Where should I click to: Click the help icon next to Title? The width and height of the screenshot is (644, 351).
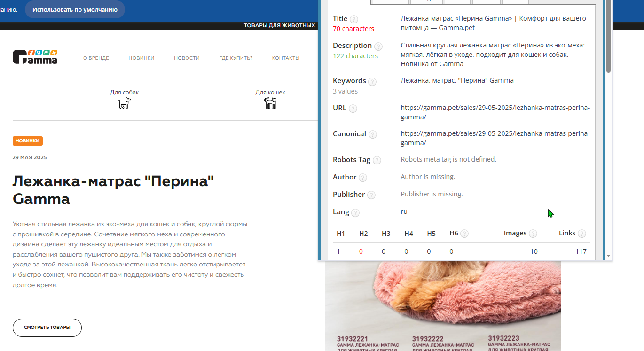[354, 19]
